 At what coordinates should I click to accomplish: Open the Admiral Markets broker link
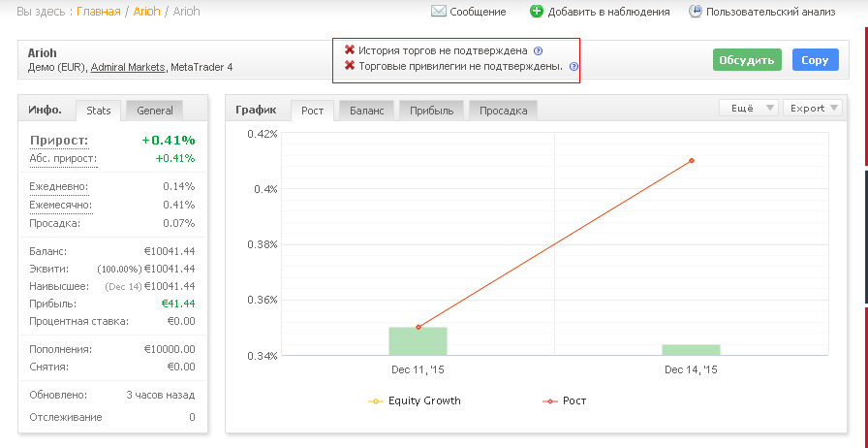(128, 67)
